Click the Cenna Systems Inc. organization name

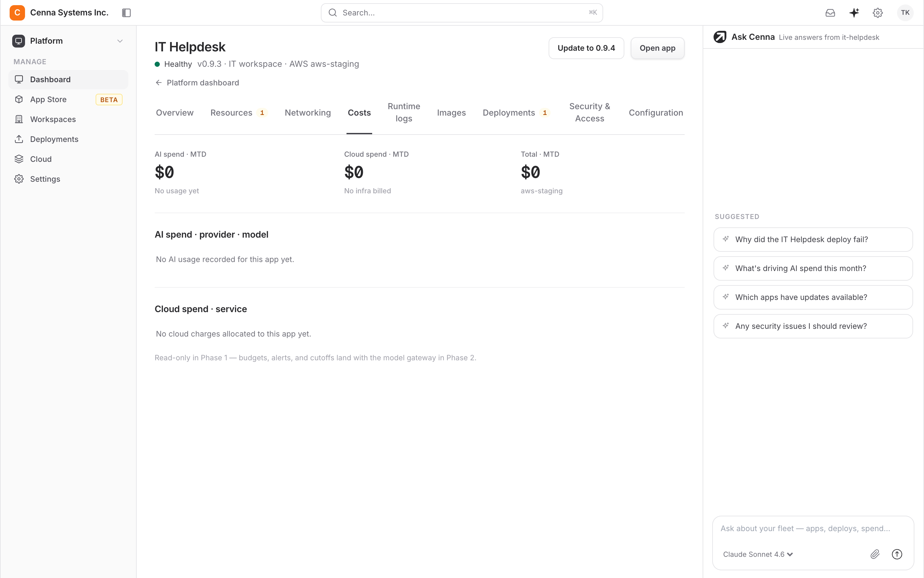tap(69, 13)
